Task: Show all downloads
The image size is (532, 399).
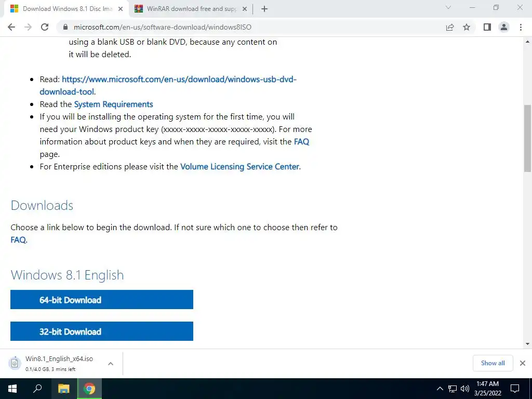Action: coord(493,363)
